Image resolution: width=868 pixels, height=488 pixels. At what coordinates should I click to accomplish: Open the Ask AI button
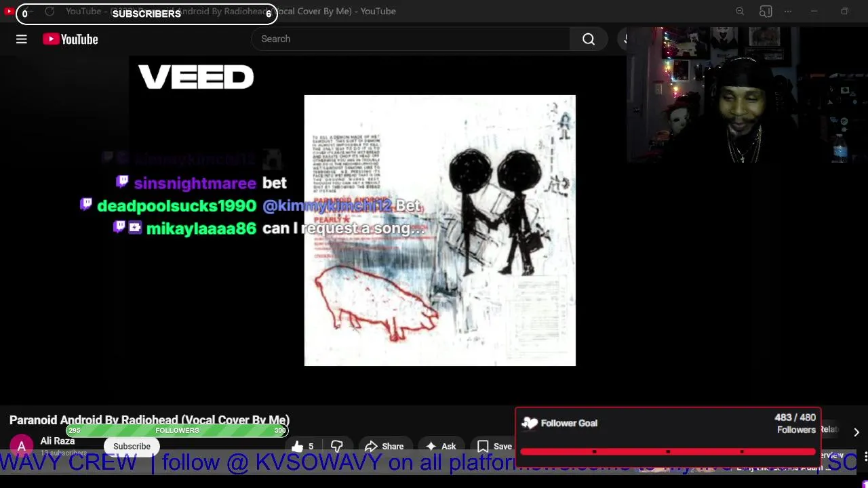441,446
